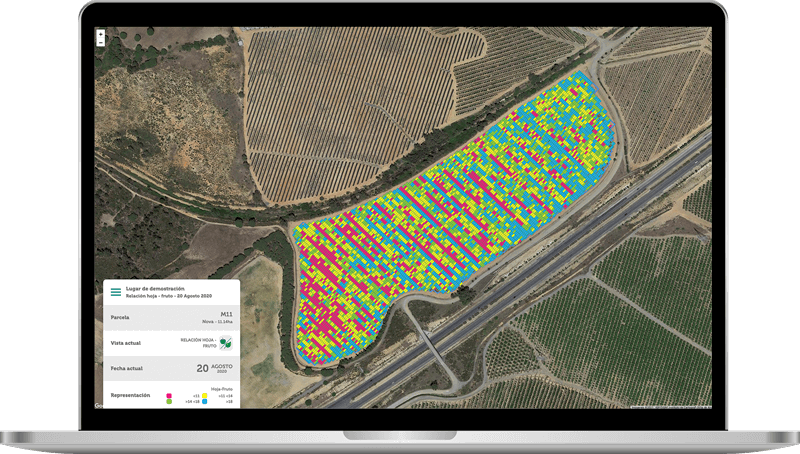800x454 pixels.
Task: Select the blue legend color square
Action: (x=205, y=402)
